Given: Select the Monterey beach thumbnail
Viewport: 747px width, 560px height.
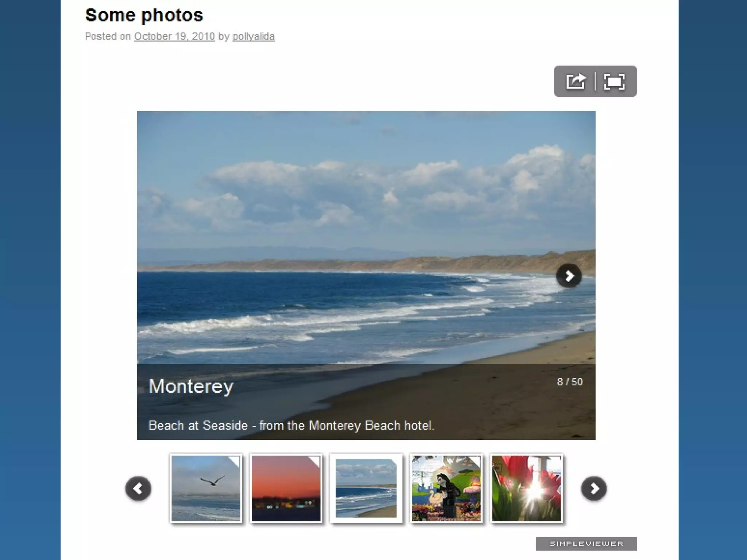Looking at the screenshot, I should (x=366, y=488).
